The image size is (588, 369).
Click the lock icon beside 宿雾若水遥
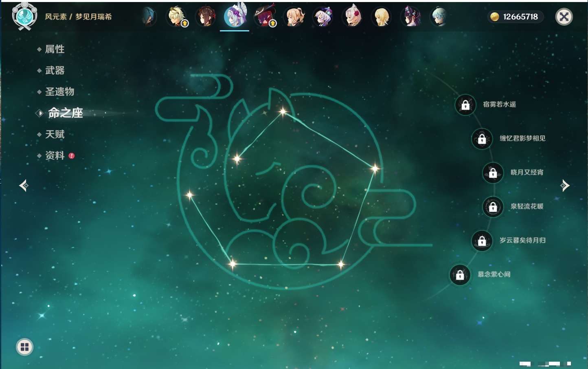(x=465, y=105)
